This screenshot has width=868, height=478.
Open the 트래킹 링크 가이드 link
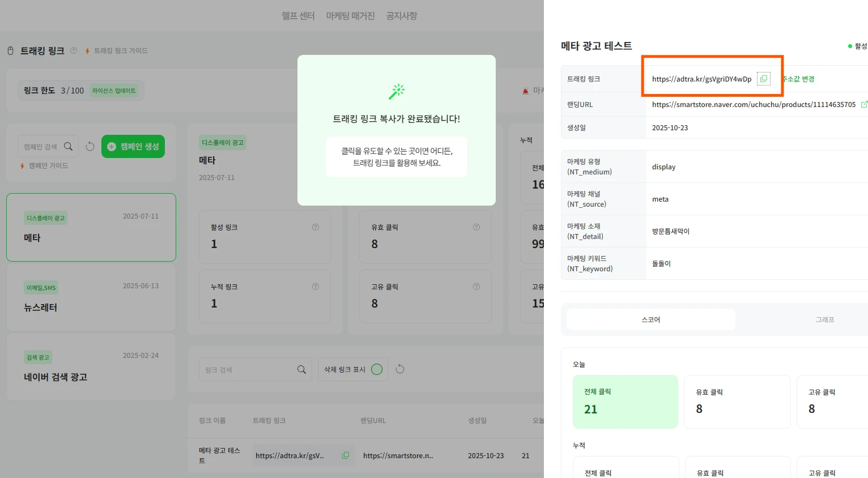pyautogui.click(x=120, y=51)
